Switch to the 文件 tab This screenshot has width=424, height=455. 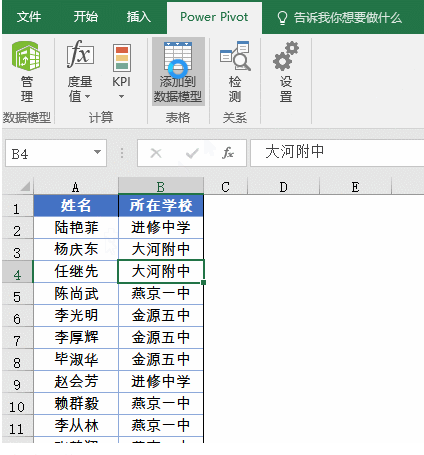29,17
